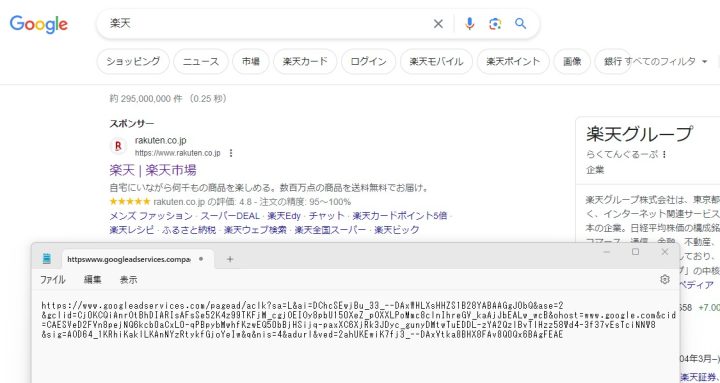
Task: Open the ファイル menu in Notepad
Action: point(52,280)
